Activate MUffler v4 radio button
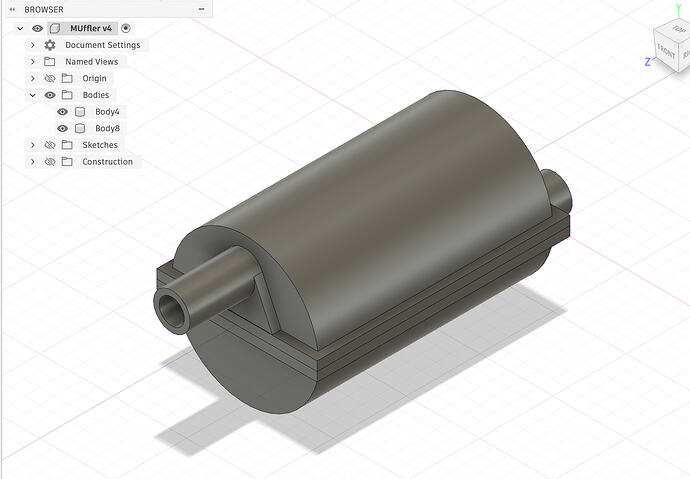 click(x=126, y=29)
